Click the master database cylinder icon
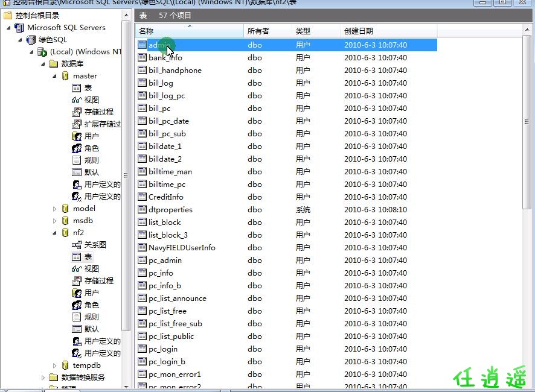Screen dimensions: 535x392 point(65,75)
